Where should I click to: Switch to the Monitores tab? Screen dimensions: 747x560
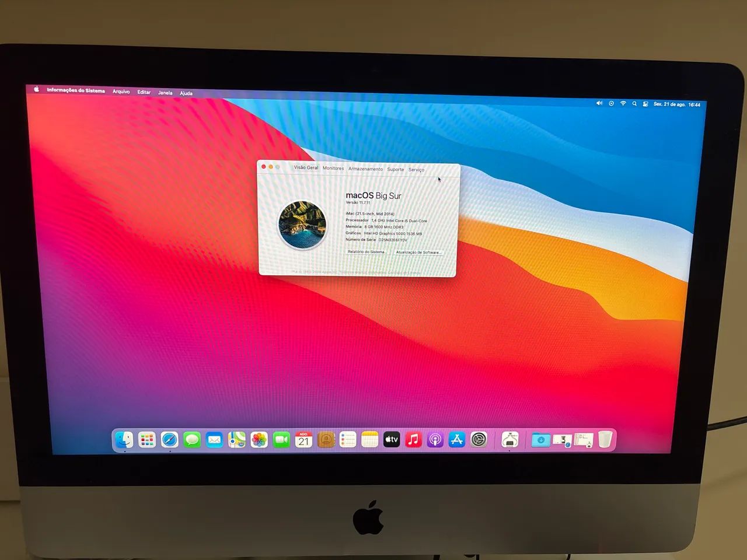tap(333, 168)
